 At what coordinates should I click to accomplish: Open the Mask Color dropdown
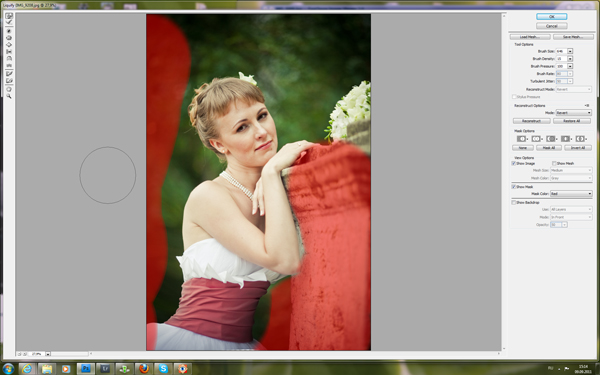pos(571,194)
